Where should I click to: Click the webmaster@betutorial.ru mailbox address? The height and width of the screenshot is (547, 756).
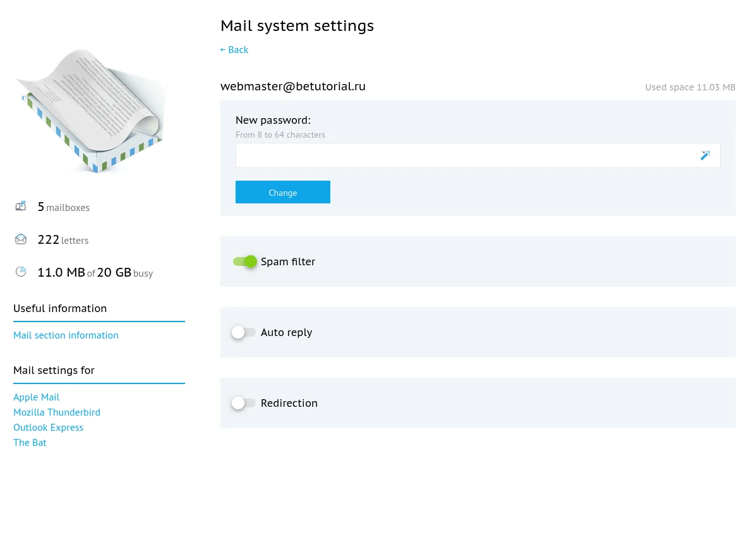pos(293,87)
